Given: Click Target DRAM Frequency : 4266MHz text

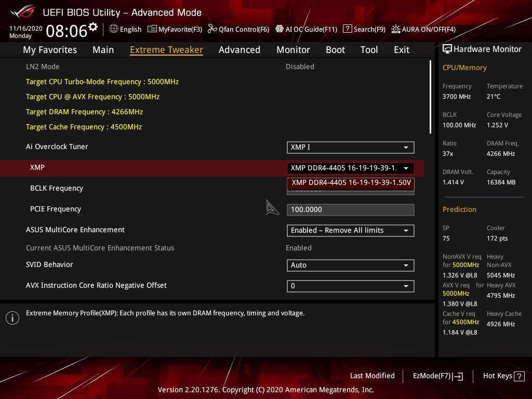Looking at the screenshot, I should [x=85, y=112].
